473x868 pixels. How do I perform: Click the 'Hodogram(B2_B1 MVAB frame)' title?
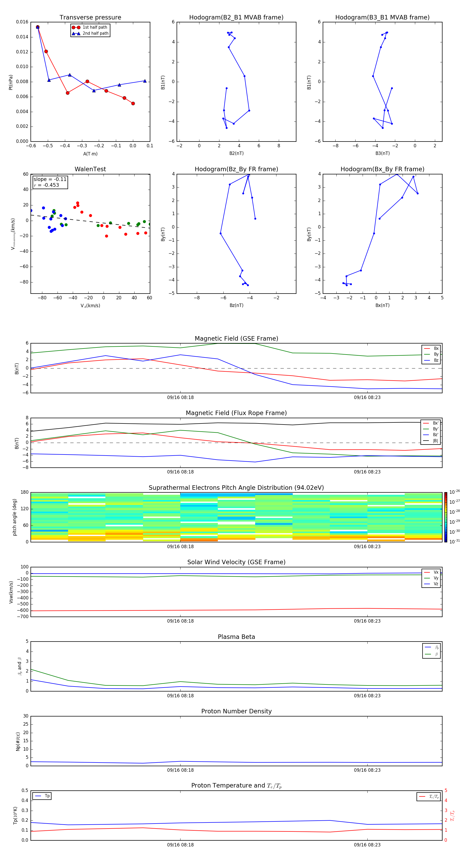tap(236, 17)
